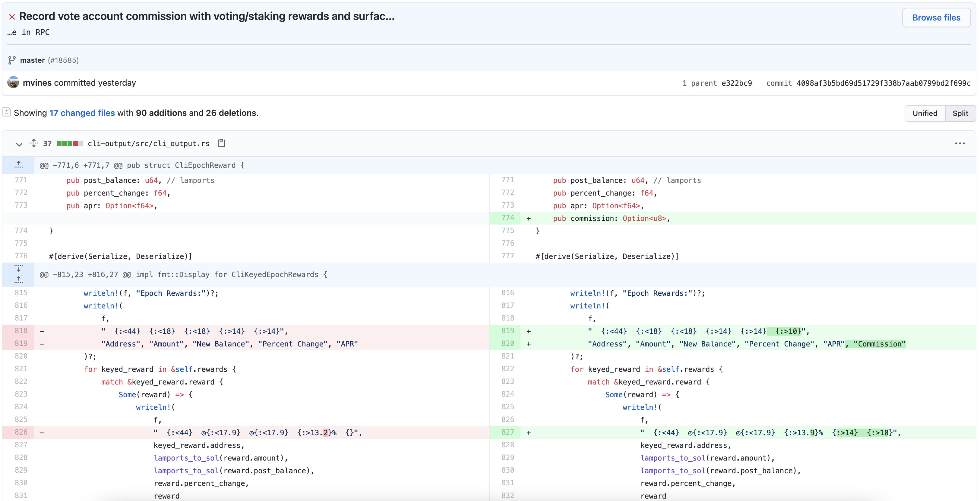Expand all lines icon next to 37
Viewport: 980px width, 501px height.
point(34,143)
